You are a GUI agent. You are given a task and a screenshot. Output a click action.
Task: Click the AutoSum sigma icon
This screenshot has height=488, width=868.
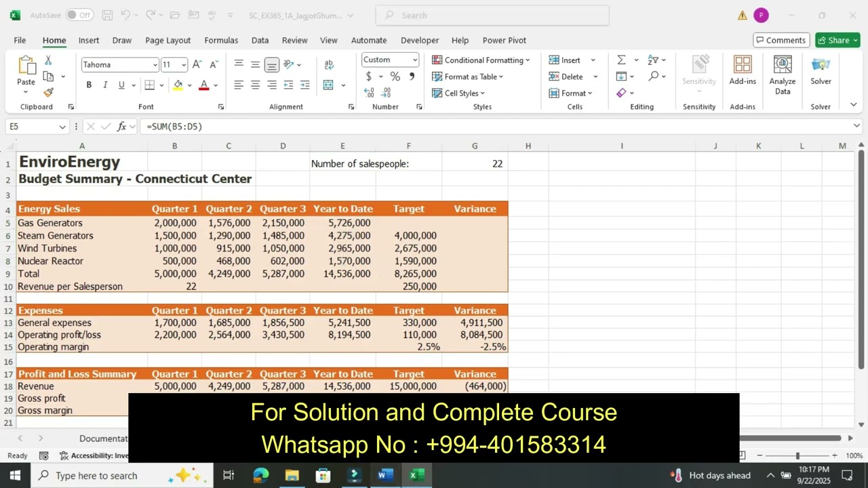click(x=621, y=60)
